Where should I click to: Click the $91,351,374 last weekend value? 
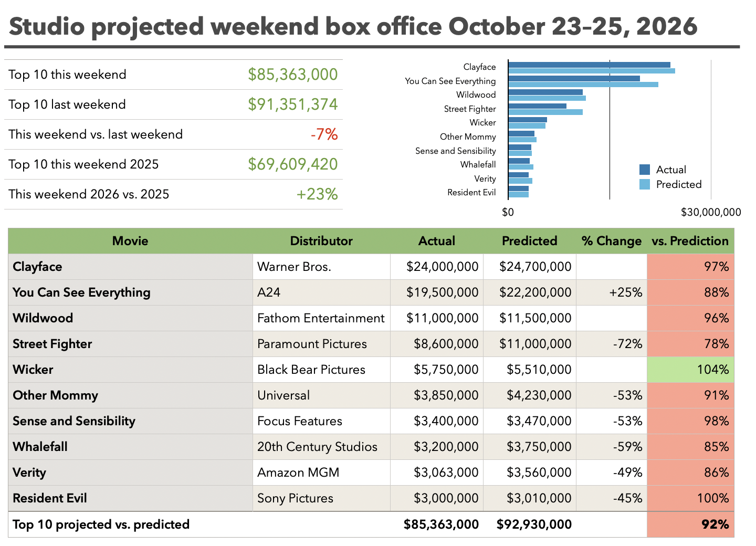click(293, 104)
